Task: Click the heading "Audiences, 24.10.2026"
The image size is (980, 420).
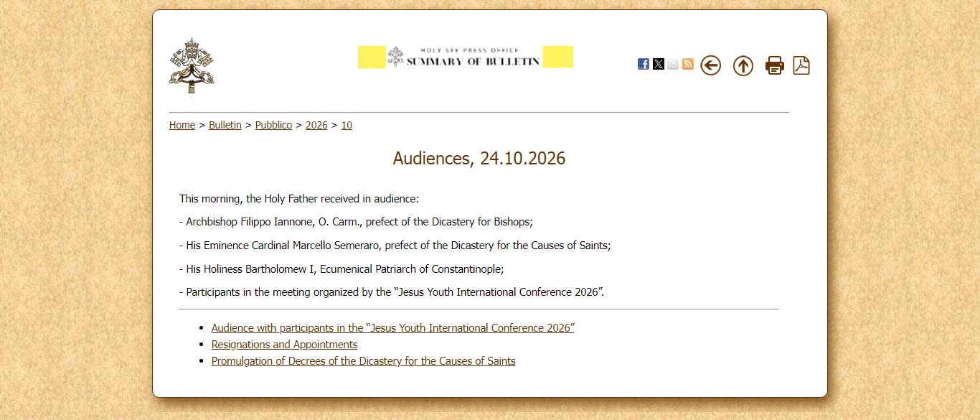Action: (x=479, y=159)
